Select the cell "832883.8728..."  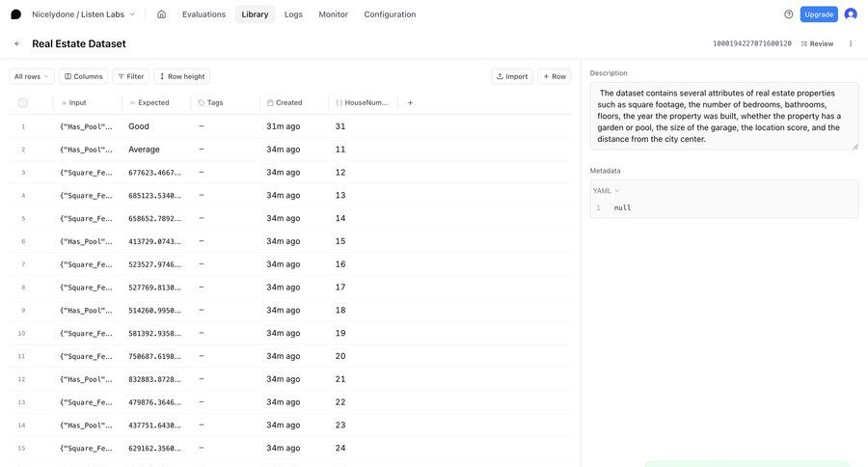[x=154, y=379]
